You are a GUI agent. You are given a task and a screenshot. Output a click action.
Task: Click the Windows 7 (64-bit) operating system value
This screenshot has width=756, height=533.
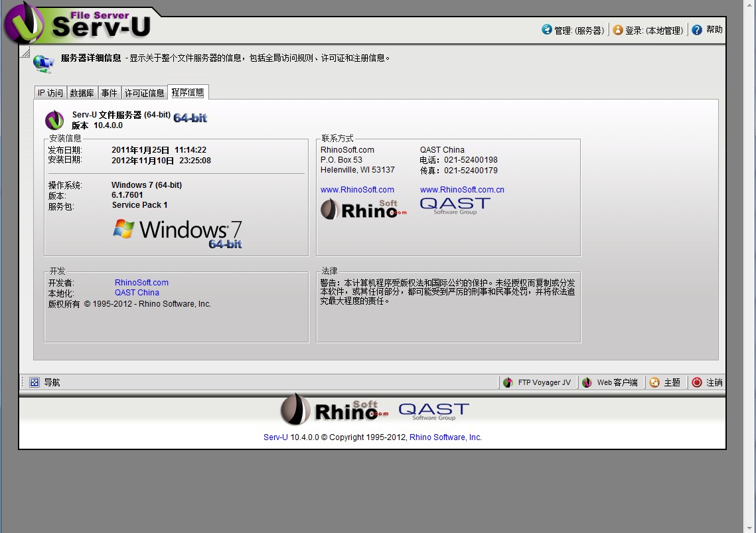click(x=147, y=185)
